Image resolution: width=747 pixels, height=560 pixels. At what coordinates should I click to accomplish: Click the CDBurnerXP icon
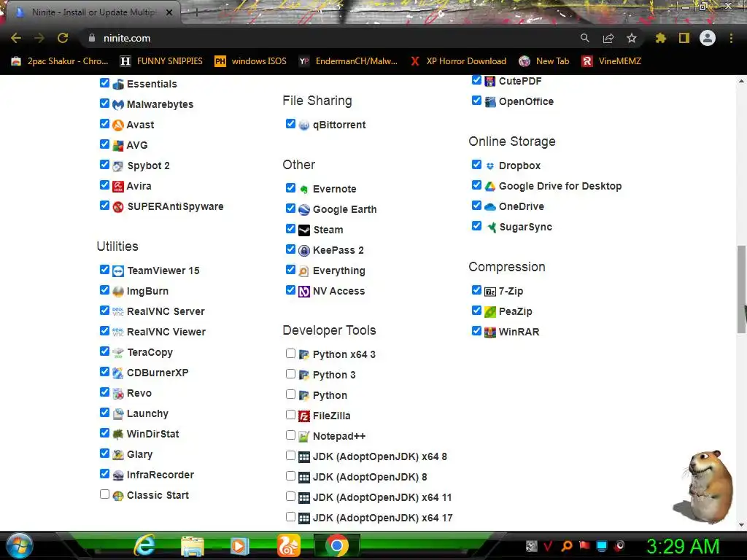tap(117, 373)
